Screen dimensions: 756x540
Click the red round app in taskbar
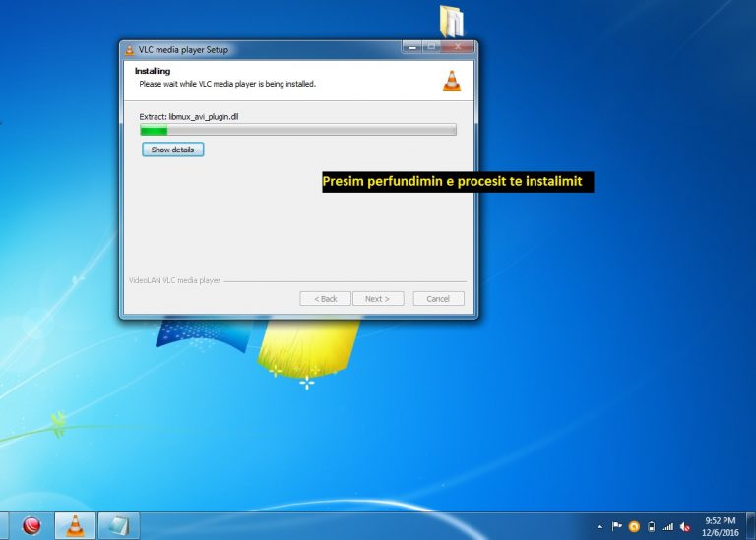click(31, 526)
